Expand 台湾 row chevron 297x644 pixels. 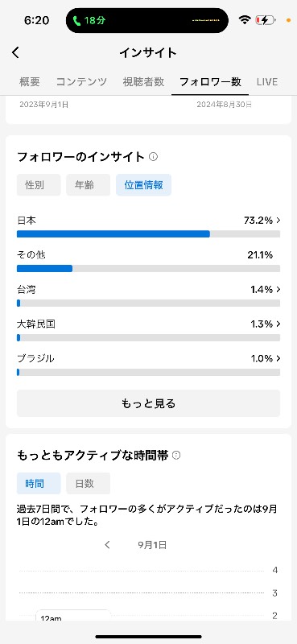point(278,290)
